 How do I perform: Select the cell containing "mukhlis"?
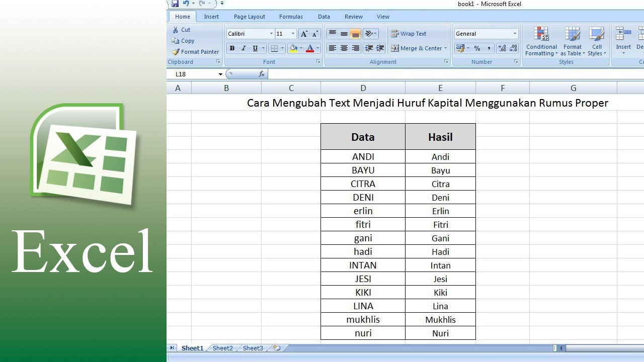pos(363,320)
